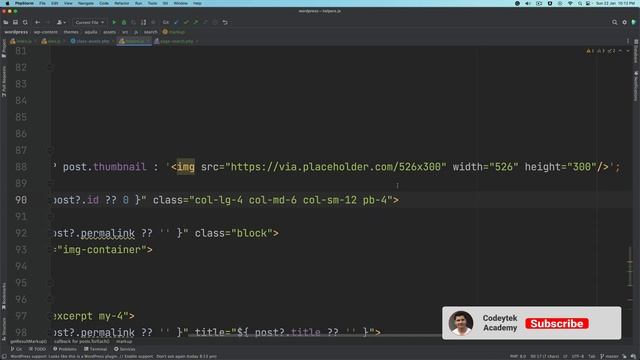
Task: Click the wordpress breadcrumb
Action: pos(16,32)
